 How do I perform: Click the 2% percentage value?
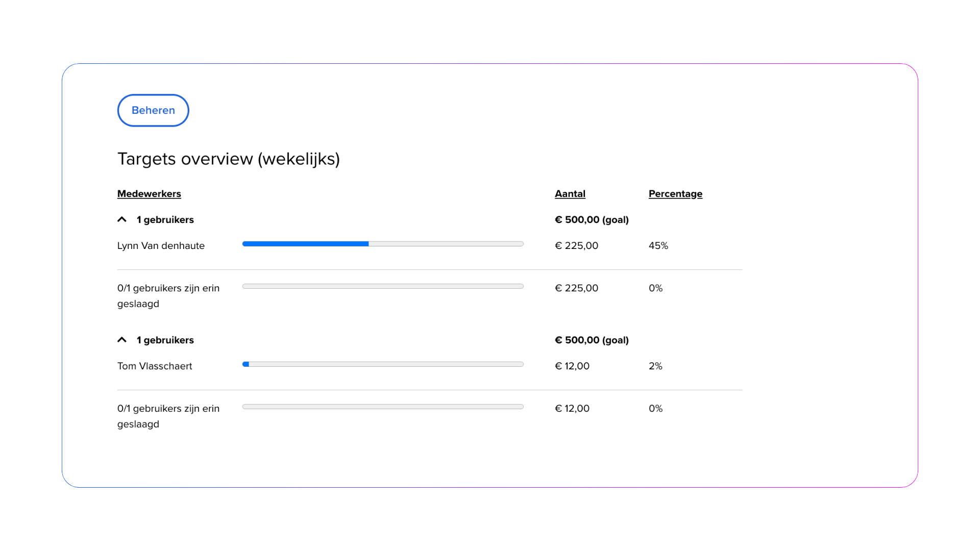click(x=655, y=366)
